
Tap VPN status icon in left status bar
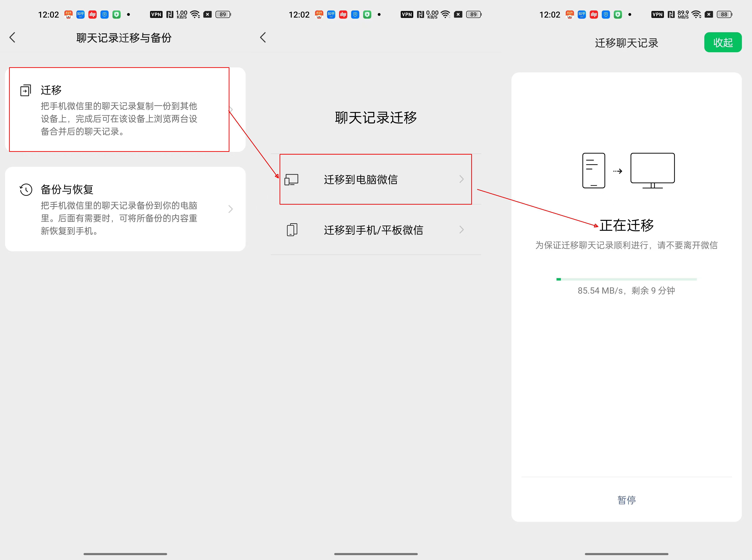(x=156, y=15)
